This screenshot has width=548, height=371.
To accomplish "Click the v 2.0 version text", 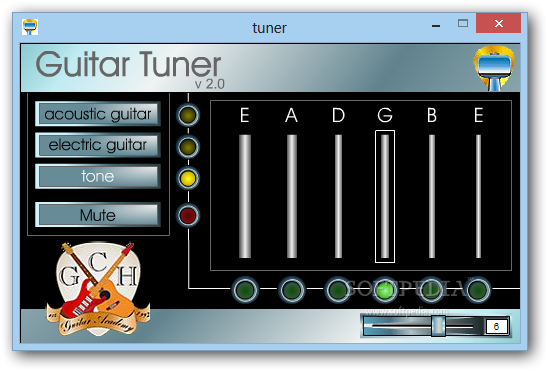I will point(209,84).
